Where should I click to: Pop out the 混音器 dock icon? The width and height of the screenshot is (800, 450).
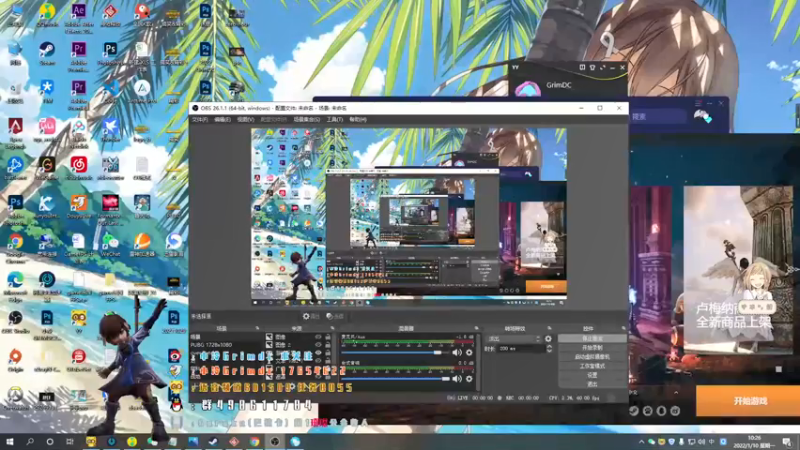coord(477,329)
